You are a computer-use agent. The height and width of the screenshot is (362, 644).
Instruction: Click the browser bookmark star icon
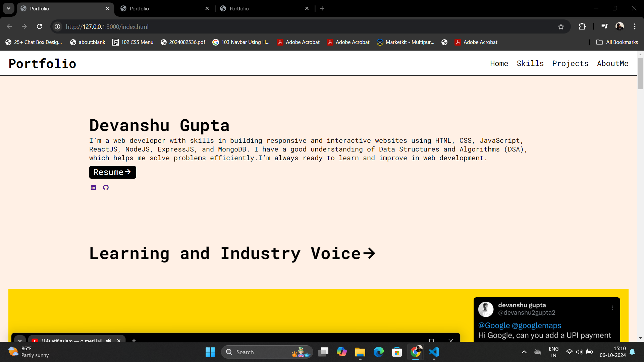[561, 26]
